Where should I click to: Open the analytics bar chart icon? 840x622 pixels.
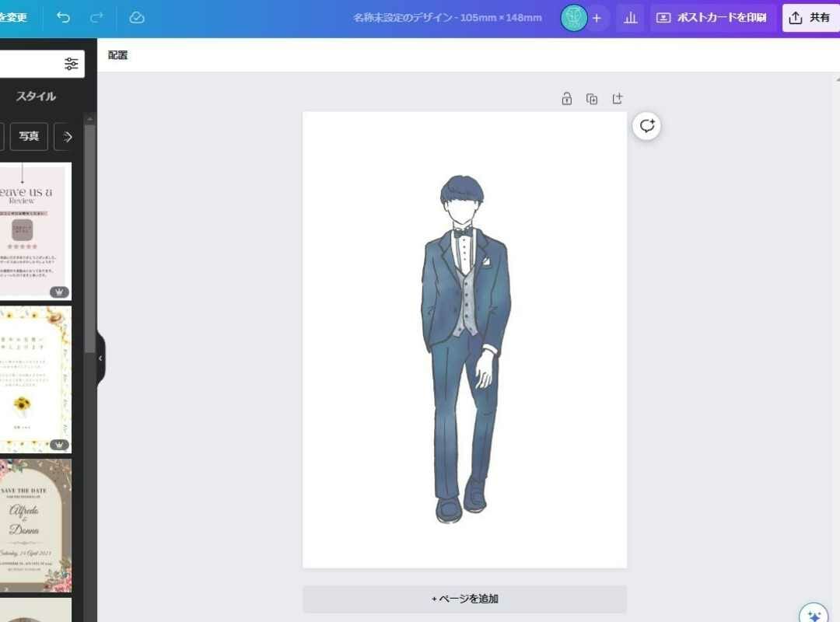[x=631, y=18]
